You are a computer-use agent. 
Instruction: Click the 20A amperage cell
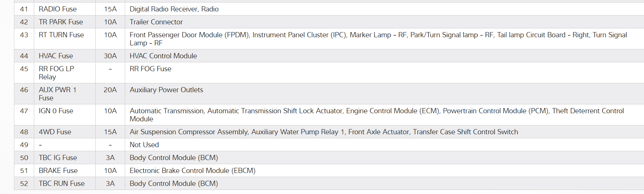[110, 90]
